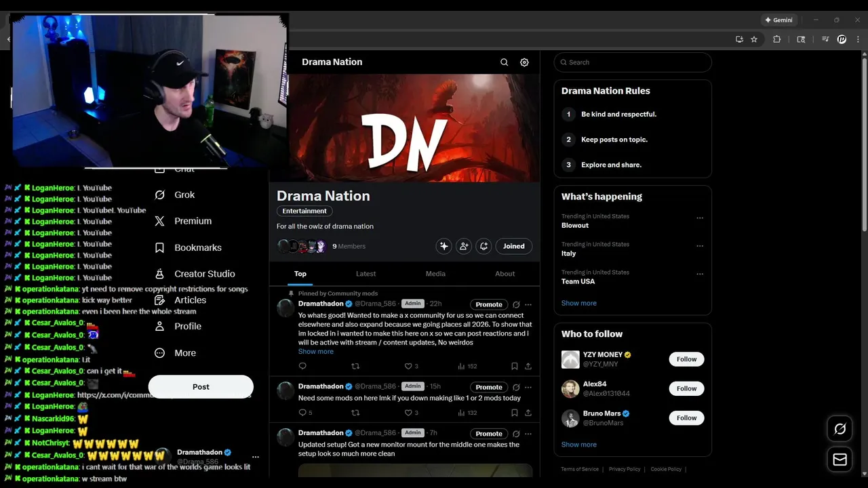Open the Messages envelope floating button
Image resolution: width=868 pixels, height=488 pixels.
840,460
